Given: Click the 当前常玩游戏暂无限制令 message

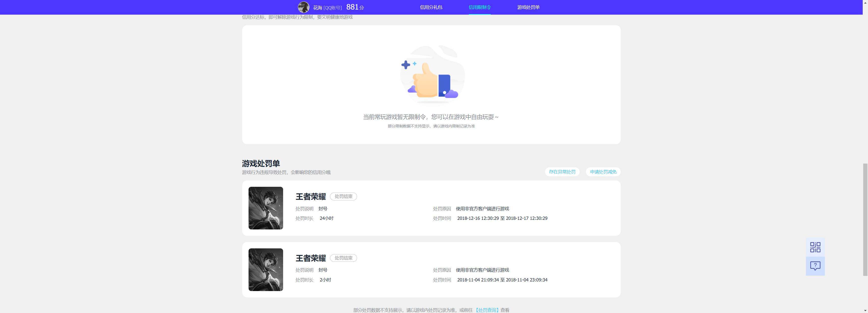Looking at the screenshot, I should click(431, 117).
